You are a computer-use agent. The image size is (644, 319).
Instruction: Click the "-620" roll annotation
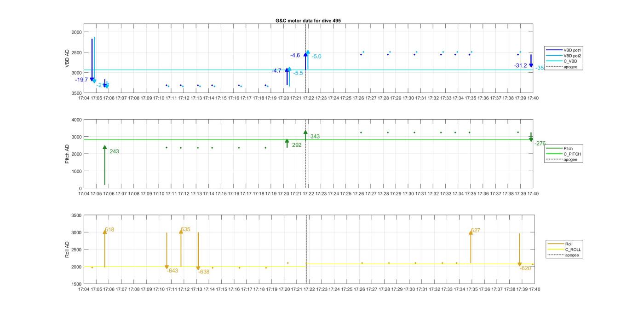click(x=525, y=268)
